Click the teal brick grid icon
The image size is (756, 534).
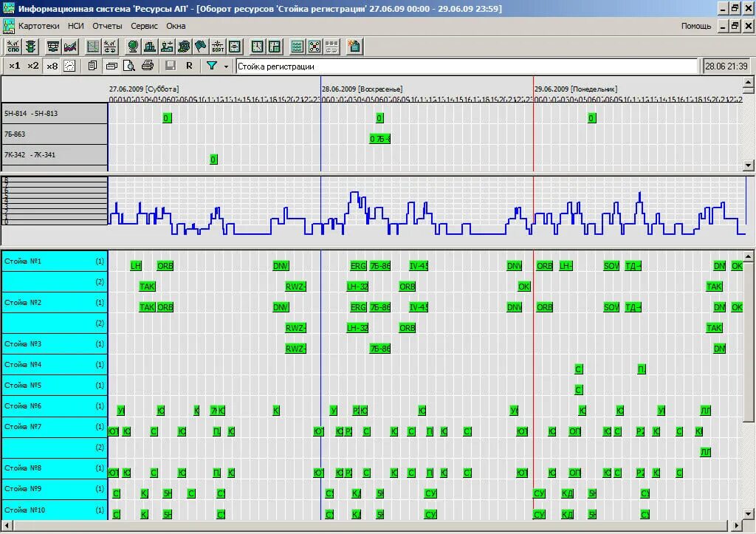298,47
